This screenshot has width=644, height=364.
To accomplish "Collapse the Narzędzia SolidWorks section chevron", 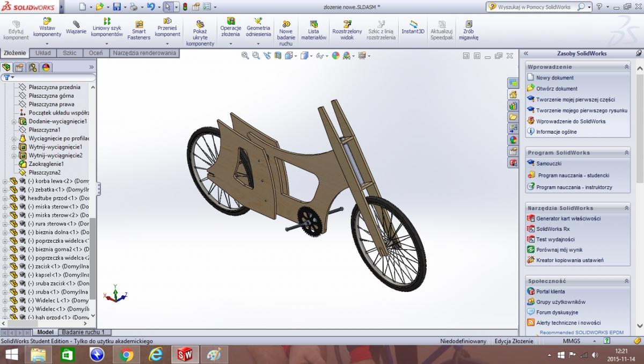I will pos(626,208).
